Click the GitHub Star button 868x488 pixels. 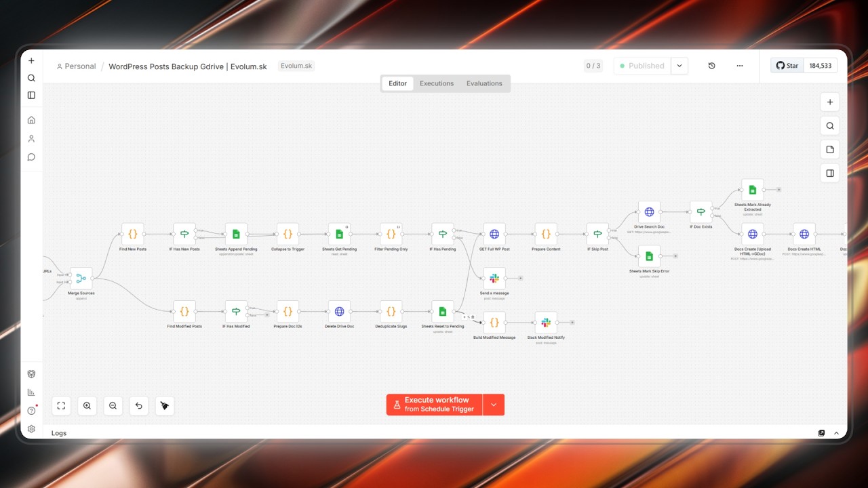787,66
